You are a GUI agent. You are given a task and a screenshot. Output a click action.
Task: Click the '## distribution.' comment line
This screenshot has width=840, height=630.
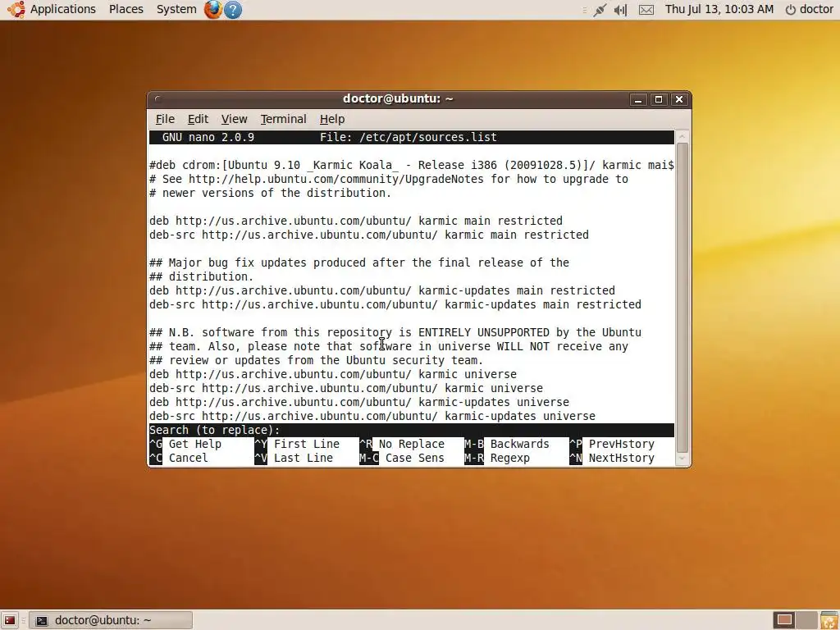click(202, 276)
